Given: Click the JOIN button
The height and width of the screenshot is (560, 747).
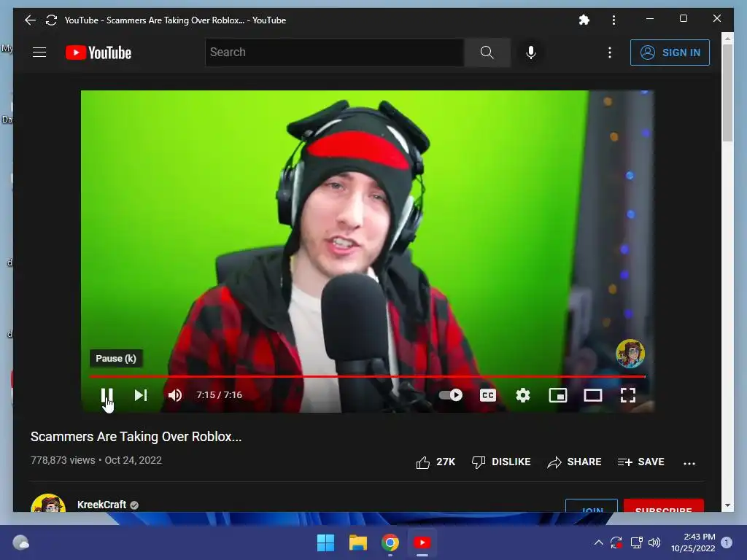Looking at the screenshot, I should pyautogui.click(x=592, y=506).
